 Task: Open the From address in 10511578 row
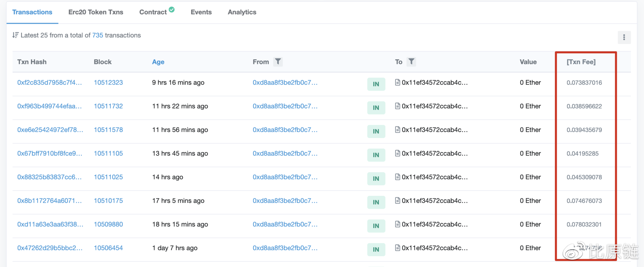coord(285,130)
